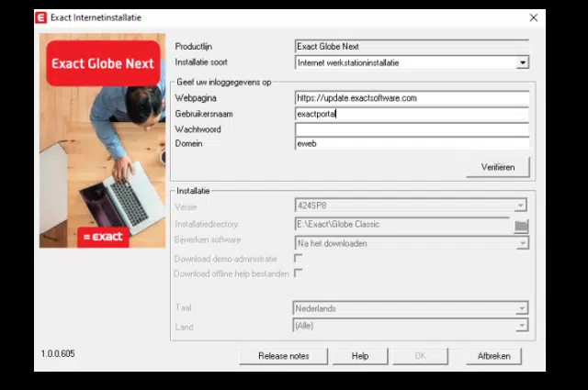The height and width of the screenshot is (390, 588).
Task: Focus the Webpagina URL field
Action: pos(413,98)
